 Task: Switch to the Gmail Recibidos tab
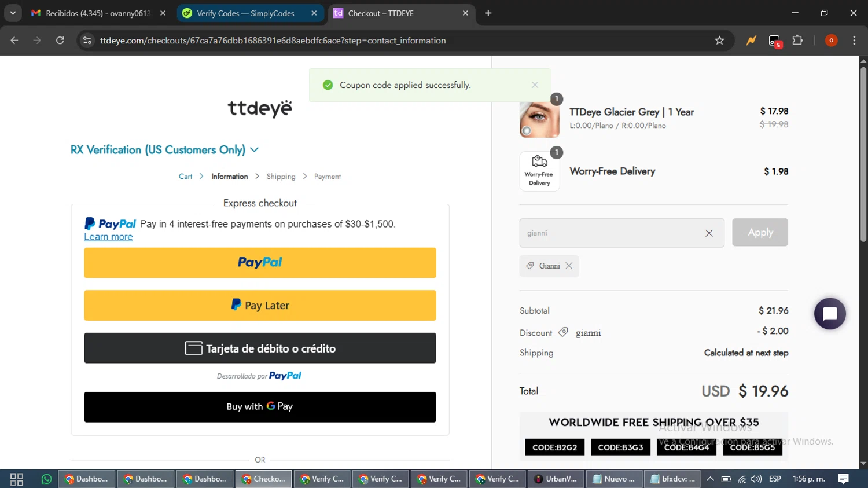click(98, 13)
